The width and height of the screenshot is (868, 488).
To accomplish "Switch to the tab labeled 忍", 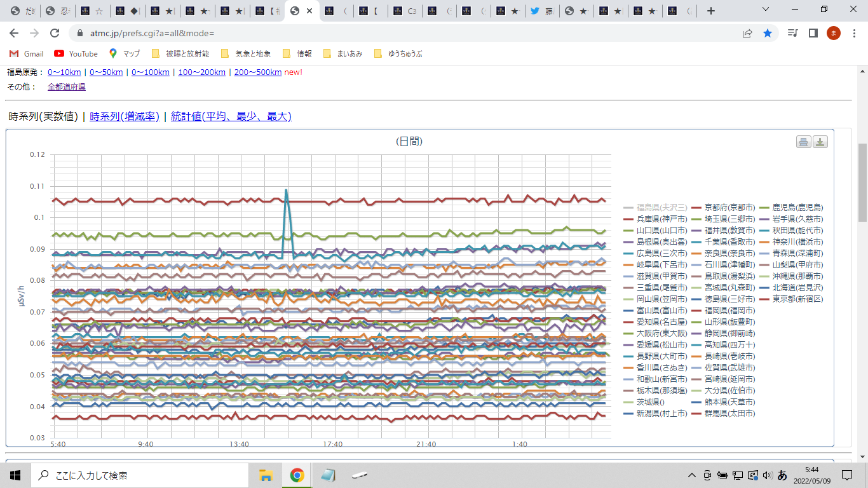I will [57, 11].
